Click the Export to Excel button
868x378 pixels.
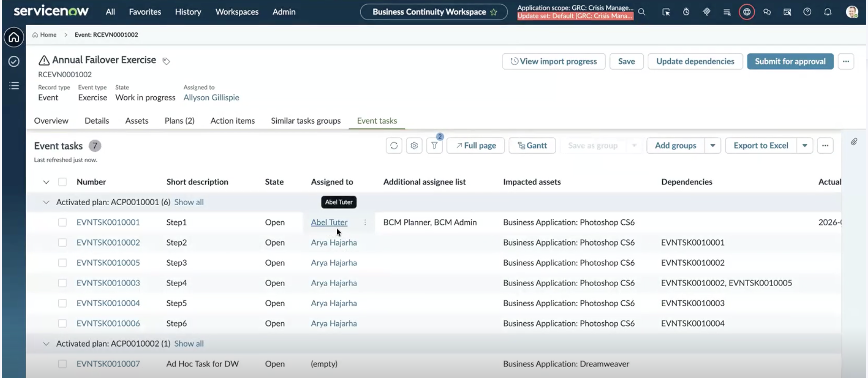coord(761,145)
